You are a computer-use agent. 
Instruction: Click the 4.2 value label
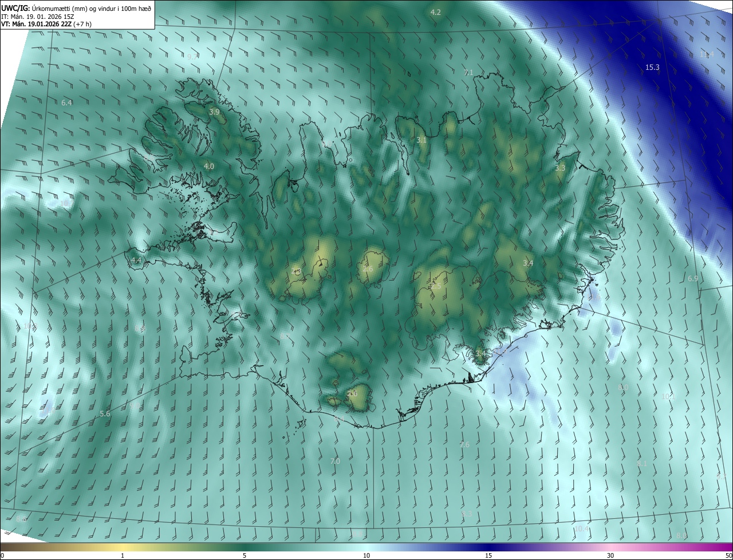436,12
